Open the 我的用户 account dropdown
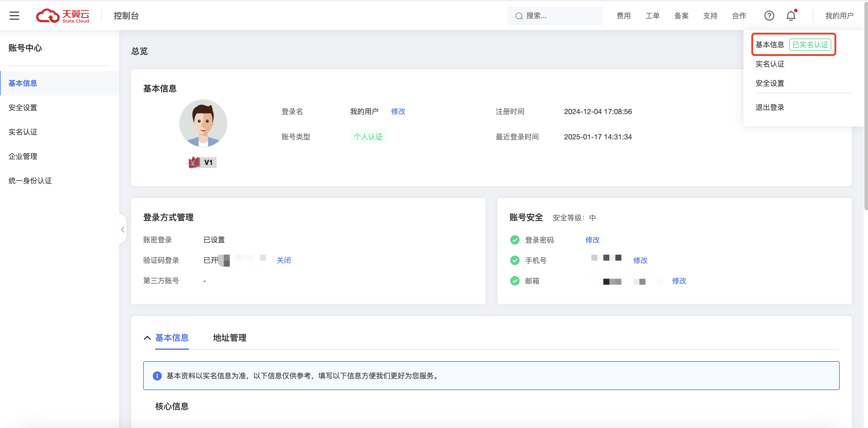Screen dimensions: 868x428 (839, 16)
